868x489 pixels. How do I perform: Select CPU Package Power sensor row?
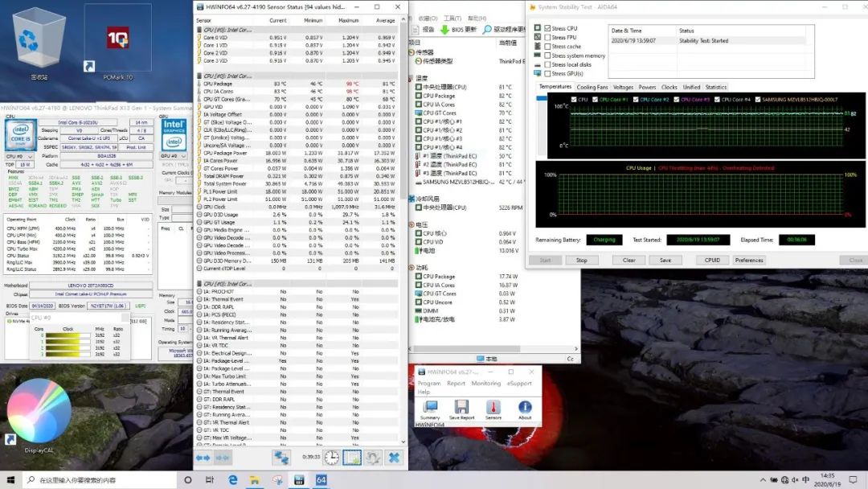(x=298, y=153)
